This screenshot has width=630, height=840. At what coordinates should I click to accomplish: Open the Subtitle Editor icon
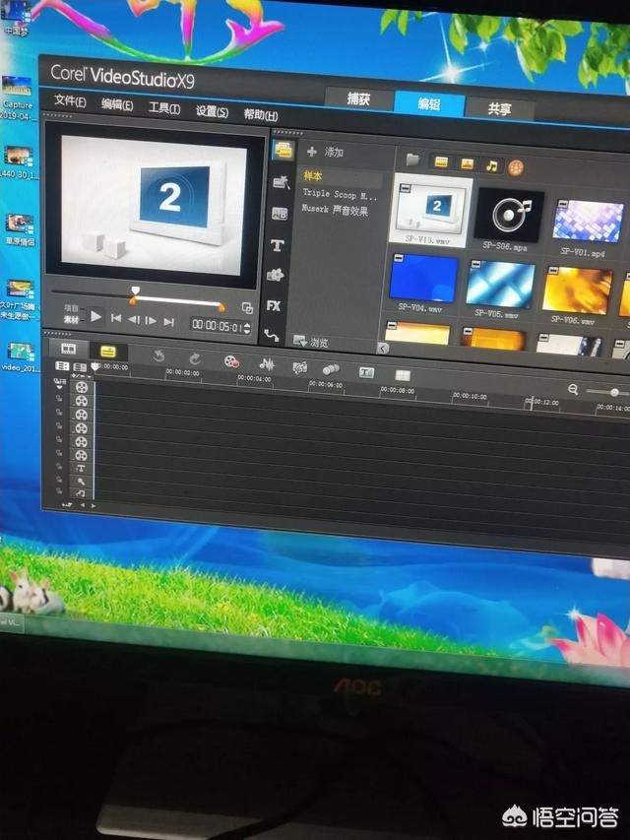coord(366,372)
